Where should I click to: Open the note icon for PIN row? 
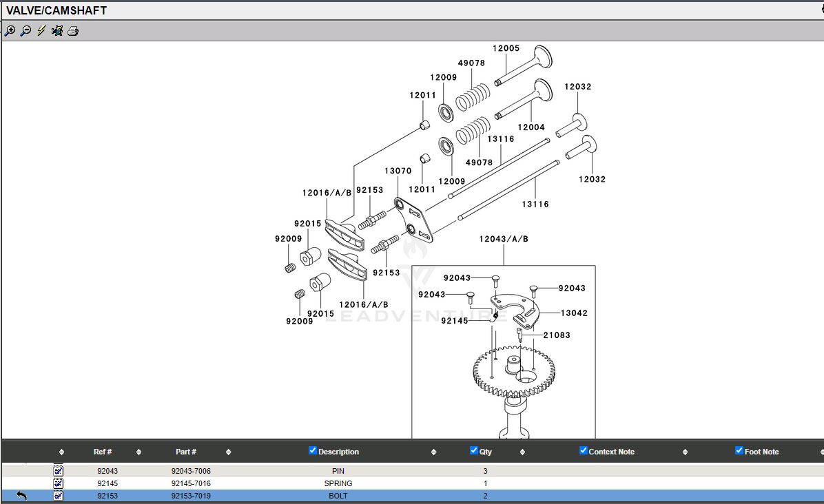(59, 471)
